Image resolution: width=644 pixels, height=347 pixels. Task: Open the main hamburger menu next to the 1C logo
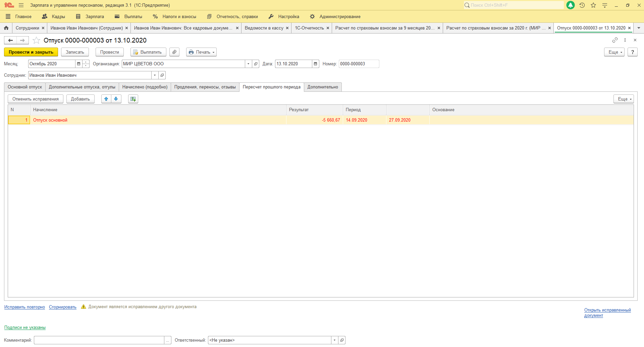click(x=21, y=5)
